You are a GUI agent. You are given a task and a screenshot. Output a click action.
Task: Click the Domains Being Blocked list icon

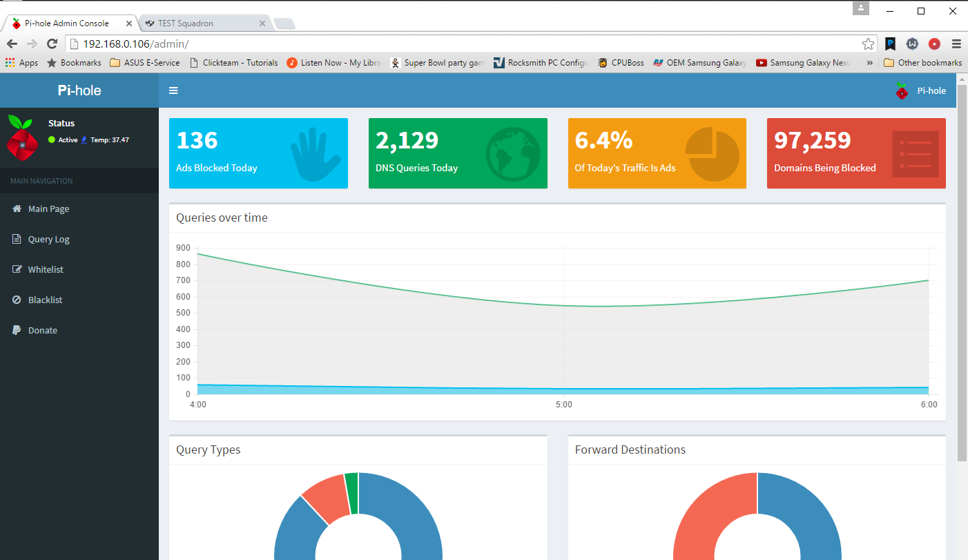[x=915, y=153]
